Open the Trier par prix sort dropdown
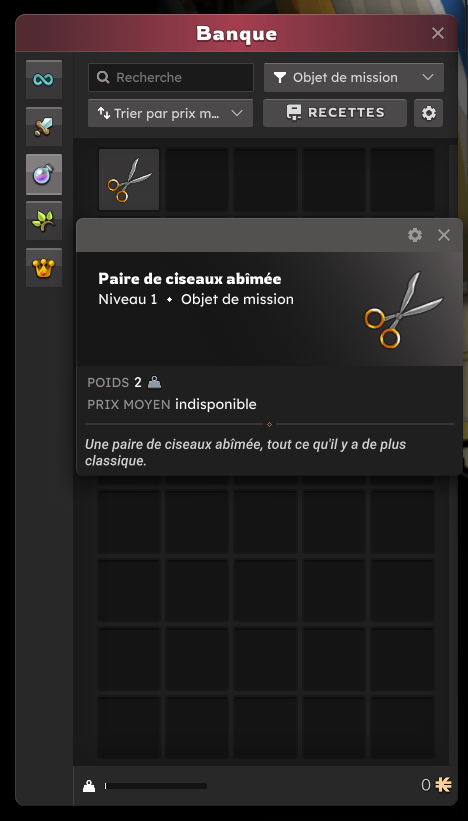The height and width of the screenshot is (821, 468). click(x=171, y=113)
